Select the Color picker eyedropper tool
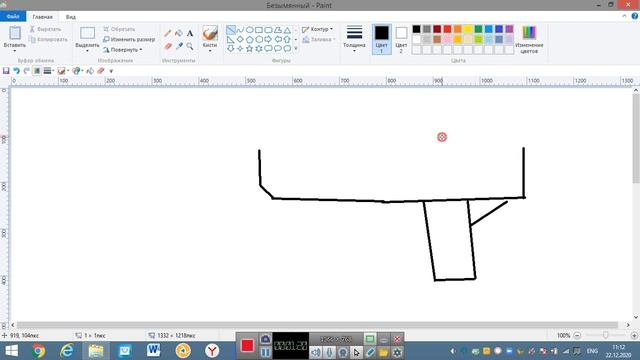 tap(179, 46)
